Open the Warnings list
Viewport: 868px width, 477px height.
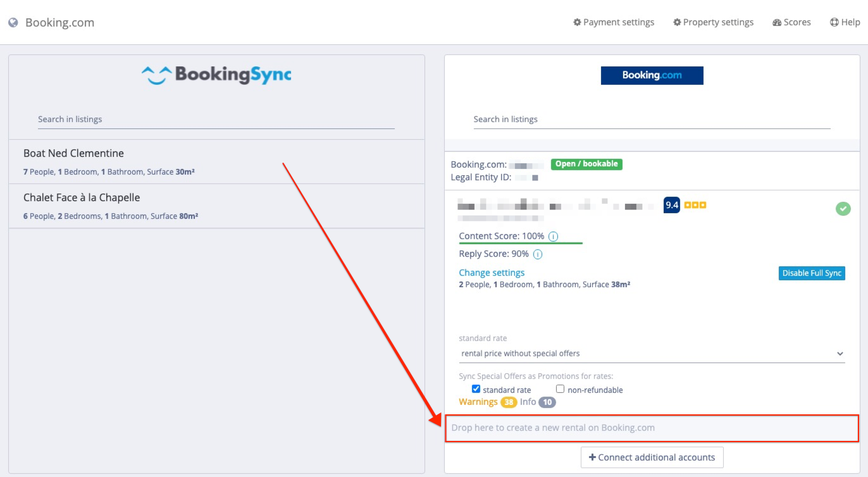pyautogui.click(x=478, y=402)
